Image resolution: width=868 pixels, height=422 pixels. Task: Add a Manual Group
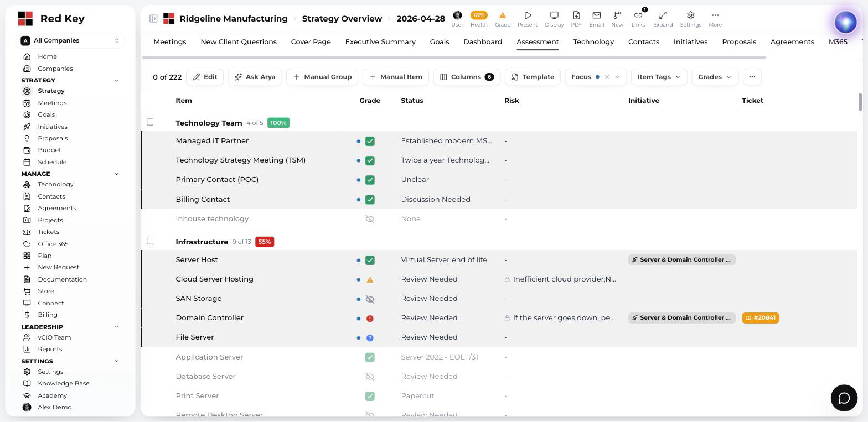click(x=322, y=77)
